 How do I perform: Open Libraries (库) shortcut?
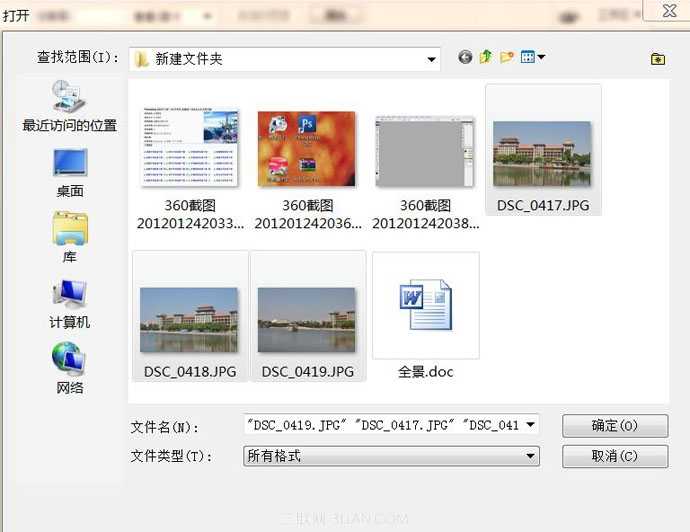tap(70, 238)
